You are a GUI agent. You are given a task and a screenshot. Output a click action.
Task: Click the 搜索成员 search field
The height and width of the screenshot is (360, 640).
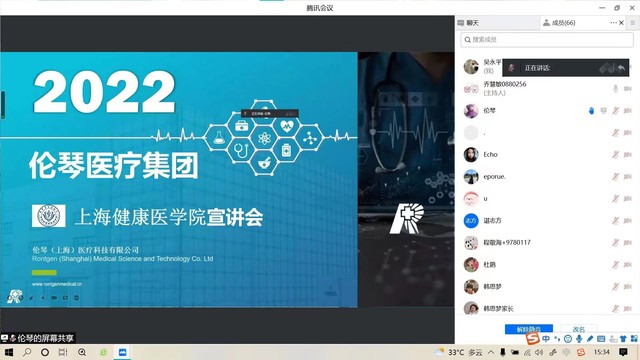547,40
